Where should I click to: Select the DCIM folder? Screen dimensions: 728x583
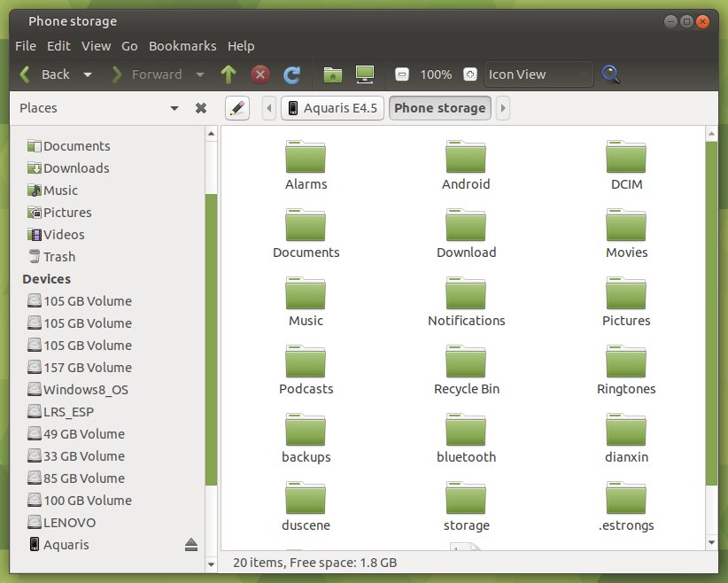[626, 166]
